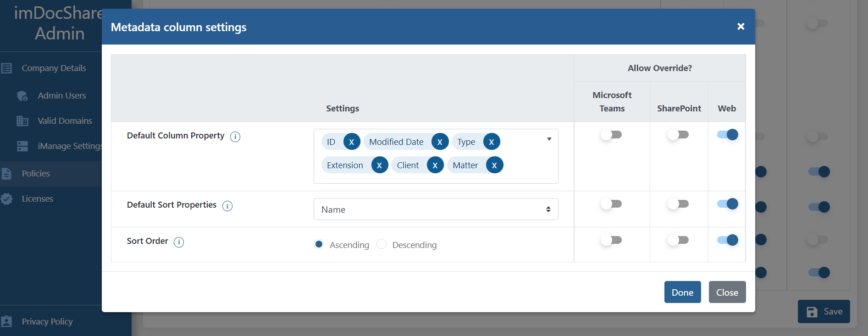Enable SharePoint override for Default Column Property
868x336 pixels.
click(678, 135)
